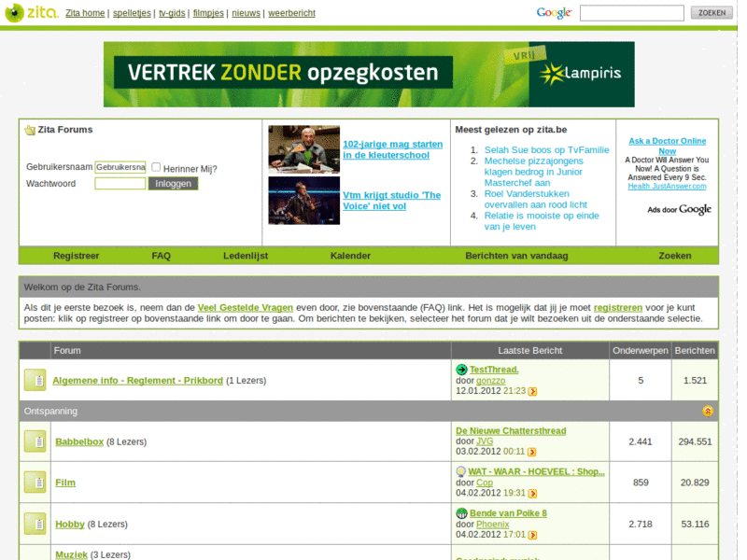Open Bende van Poike 8 thread
Viewport: 747px width, 560px height.
point(508,513)
